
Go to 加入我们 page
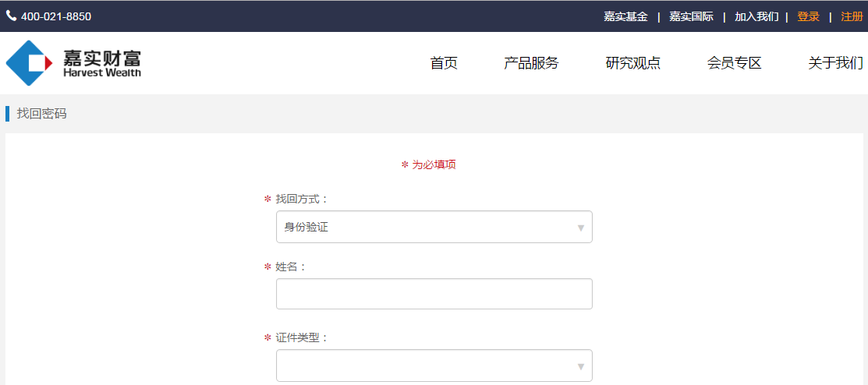pyautogui.click(x=756, y=16)
